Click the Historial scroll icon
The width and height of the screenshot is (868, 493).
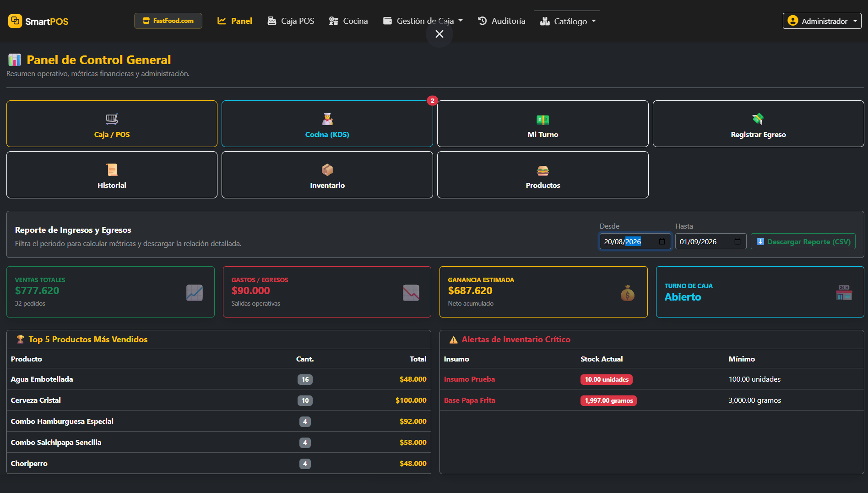tap(112, 170)
